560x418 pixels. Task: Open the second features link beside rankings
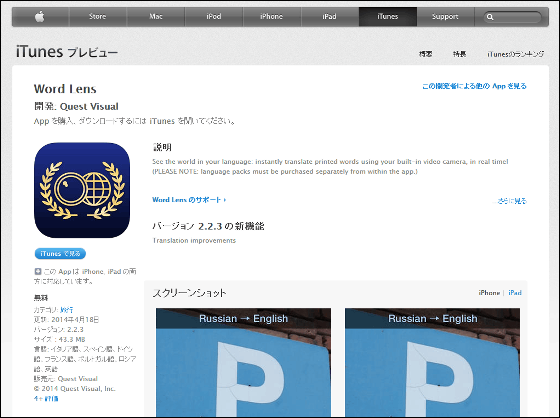[x=459, y=54]
